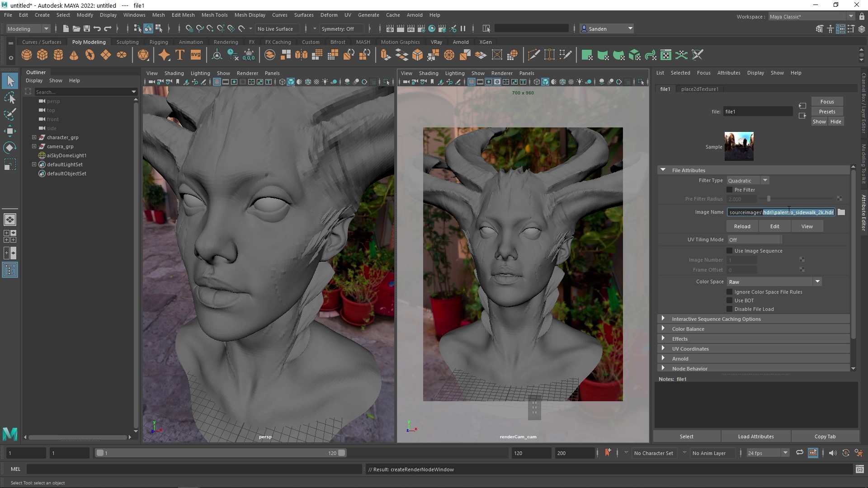The width and height of the screenshot is (868, 488).
Task: Click the Reload button under Image Name
Action: pos(742,226)
